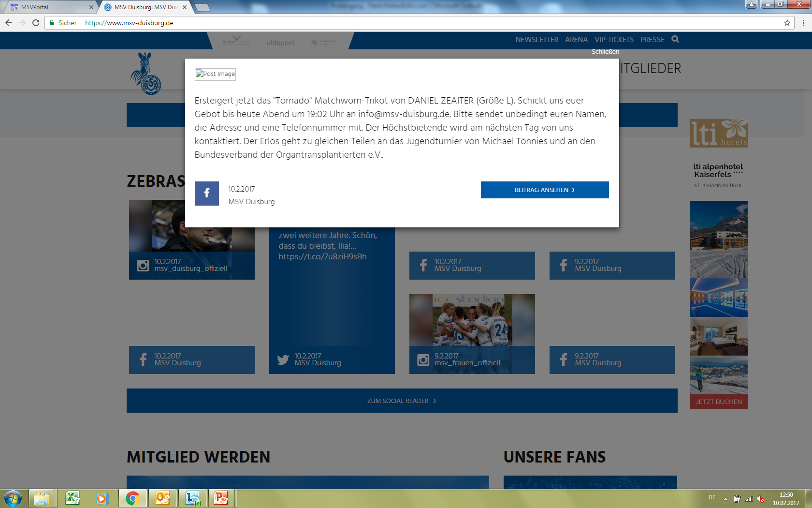Close the popup via Schließen
This screenshot has height=508, width=812.
[x=605, y=51]
